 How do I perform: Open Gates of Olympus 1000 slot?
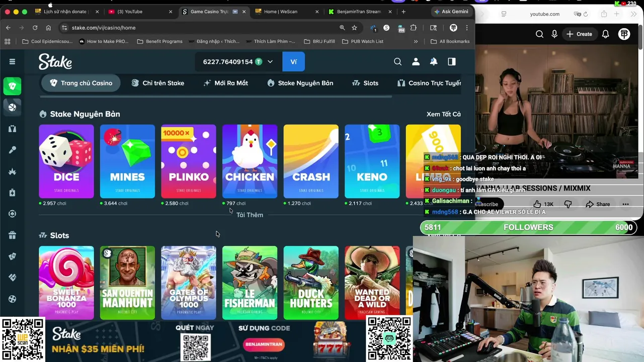[x=189, y=283]
